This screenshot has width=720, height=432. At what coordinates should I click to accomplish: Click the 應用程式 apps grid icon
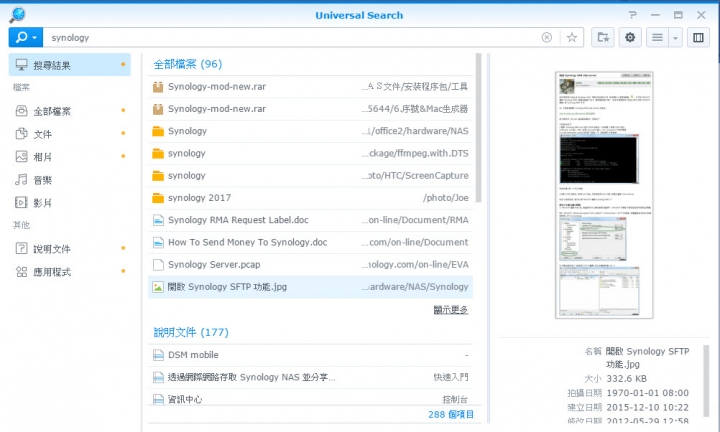(x=21, y=271)
